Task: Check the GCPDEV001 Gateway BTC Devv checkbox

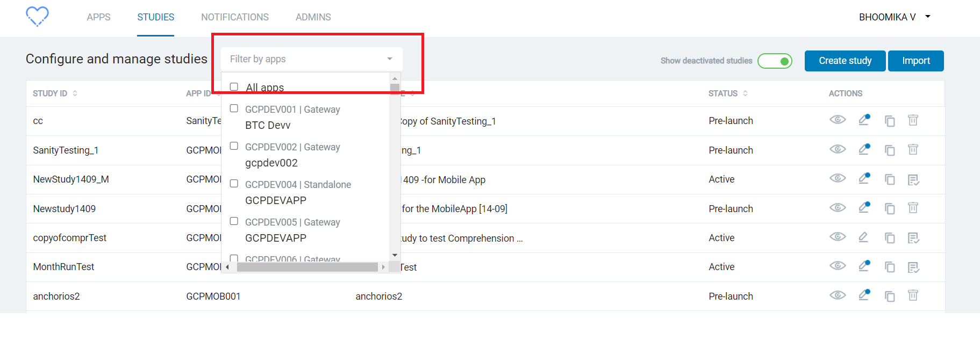Action: tap(234, 108)
